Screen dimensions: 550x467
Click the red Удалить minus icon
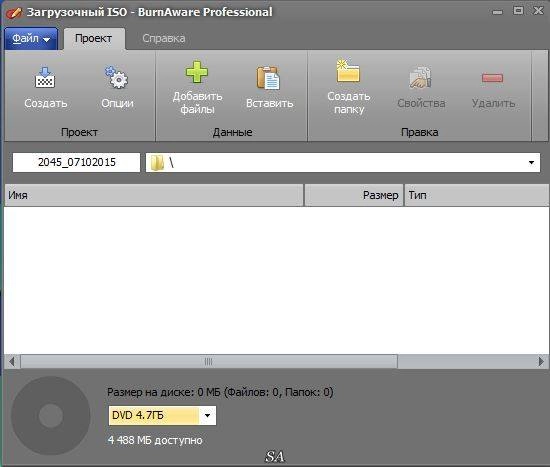click(492, 77)
